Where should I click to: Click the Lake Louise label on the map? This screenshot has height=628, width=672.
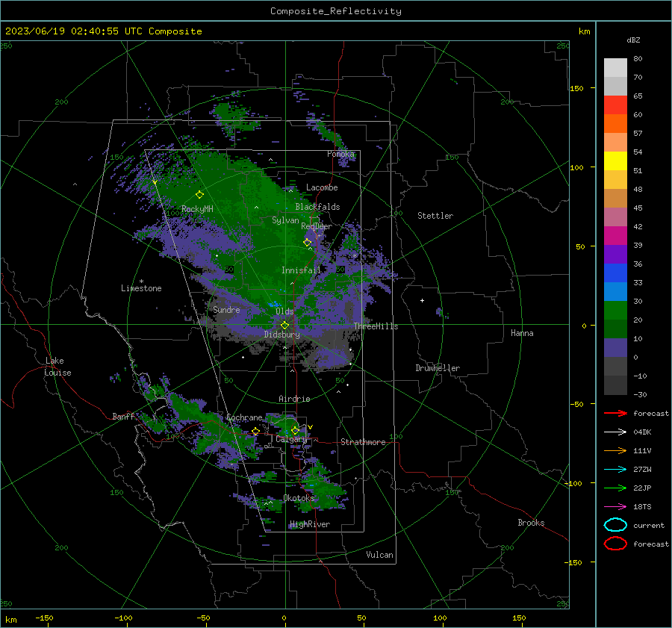pyautogui.click(x=57, y=367)
